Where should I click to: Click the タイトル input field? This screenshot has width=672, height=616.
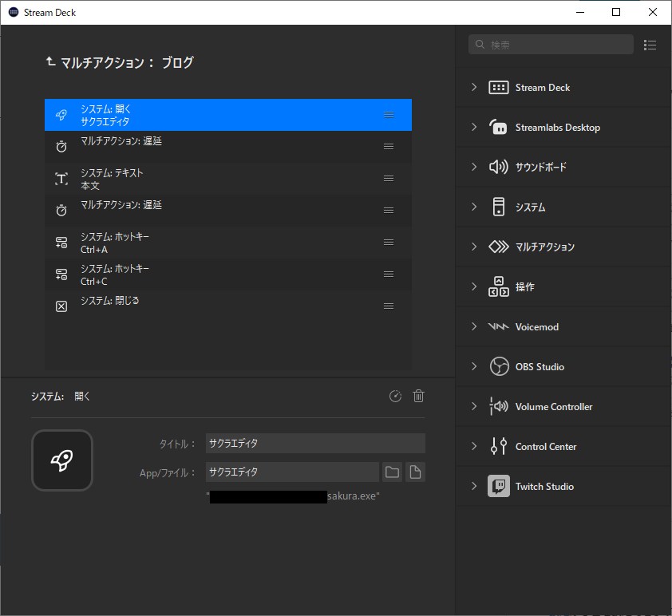click(315, 444)
